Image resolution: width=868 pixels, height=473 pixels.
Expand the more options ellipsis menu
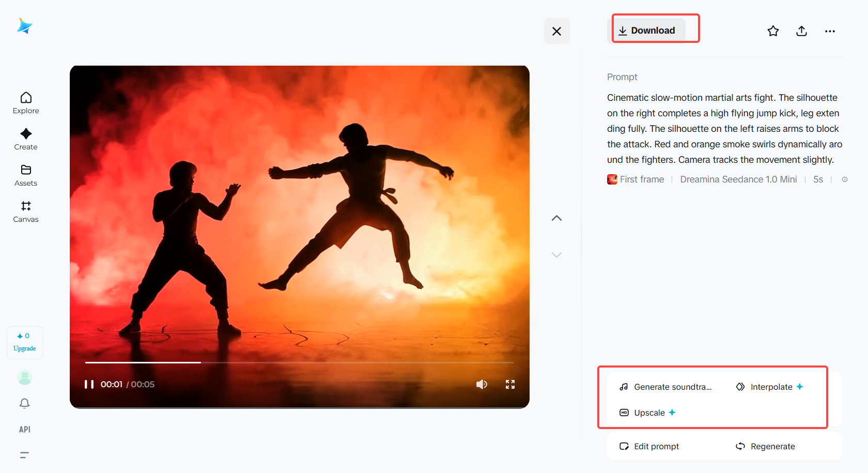[x=830, y=31]
